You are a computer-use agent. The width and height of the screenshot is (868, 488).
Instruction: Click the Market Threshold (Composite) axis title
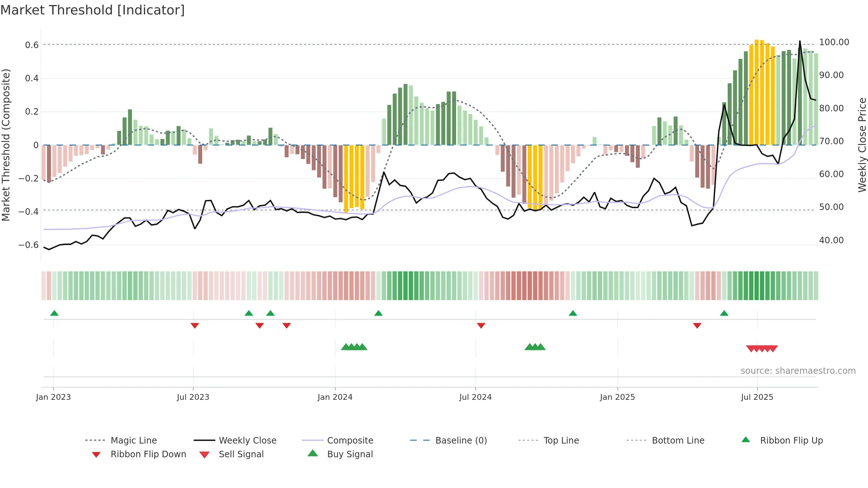[x=6, y=145]
